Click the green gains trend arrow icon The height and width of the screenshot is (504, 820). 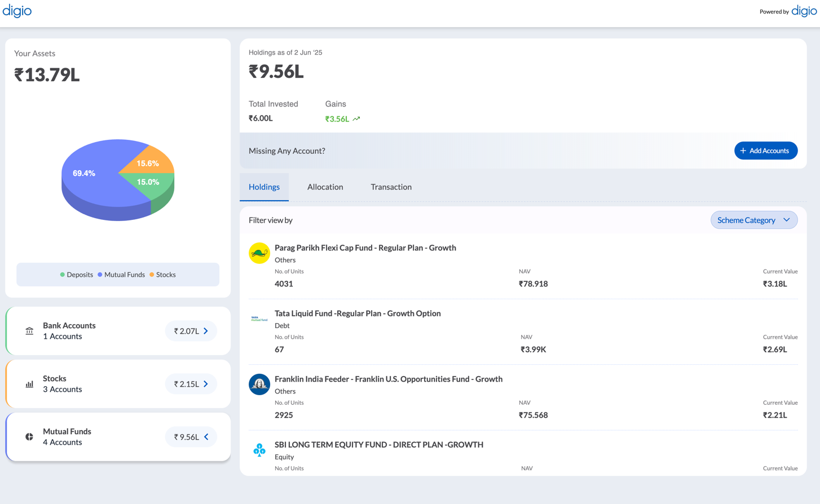point(356,119)
